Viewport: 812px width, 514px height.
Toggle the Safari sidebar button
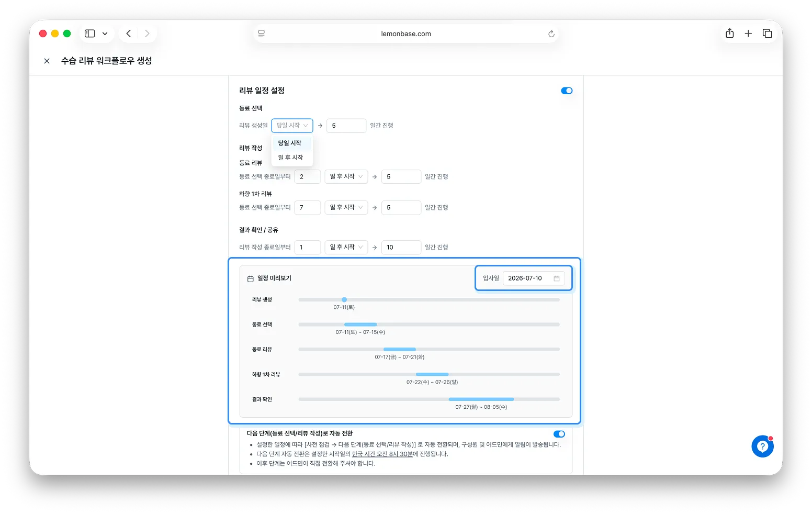pos(90,33)
